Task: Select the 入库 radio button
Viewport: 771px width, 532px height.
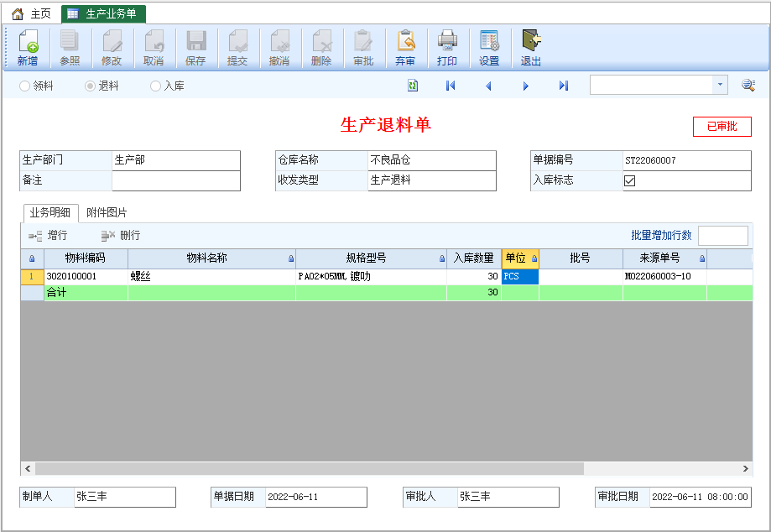Action: (155, 86)
